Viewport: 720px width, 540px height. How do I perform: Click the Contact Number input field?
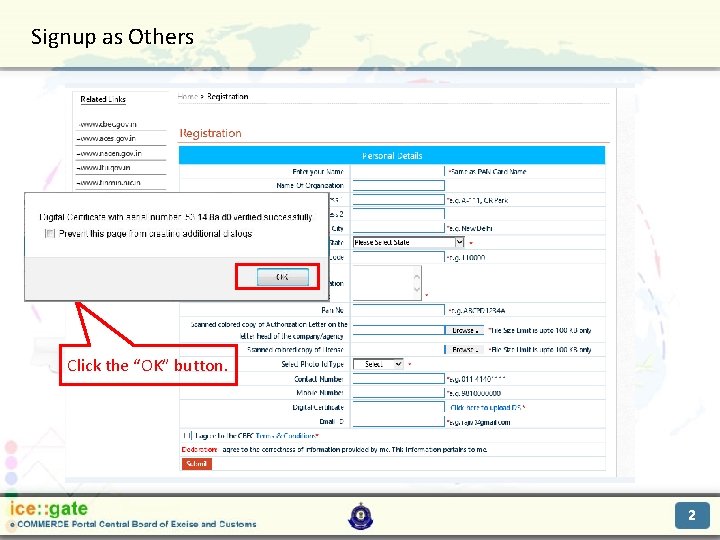tap(399, 379)
